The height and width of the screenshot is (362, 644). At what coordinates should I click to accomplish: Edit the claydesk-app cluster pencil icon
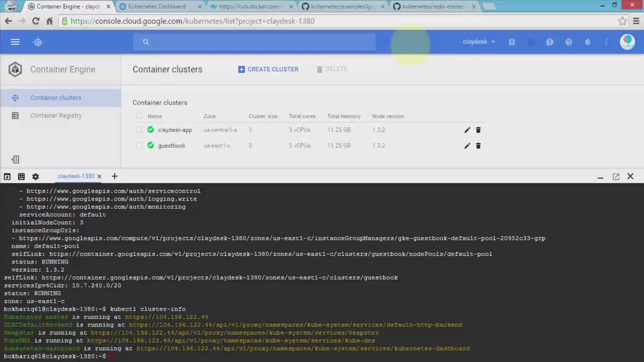coord(467,130)
